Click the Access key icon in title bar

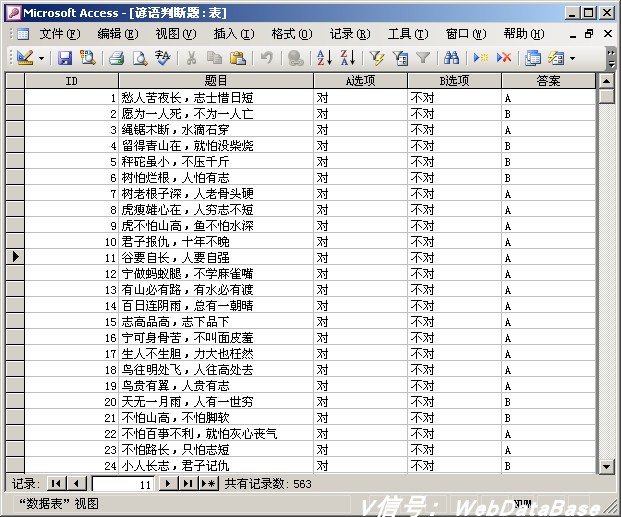[x=13, y=13]
